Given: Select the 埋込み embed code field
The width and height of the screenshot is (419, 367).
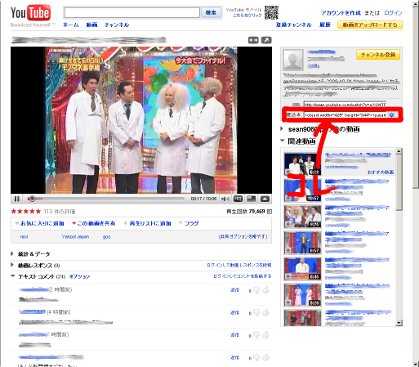Looking at the screenshot, I should pyautogui.click(x=345, y=115).
